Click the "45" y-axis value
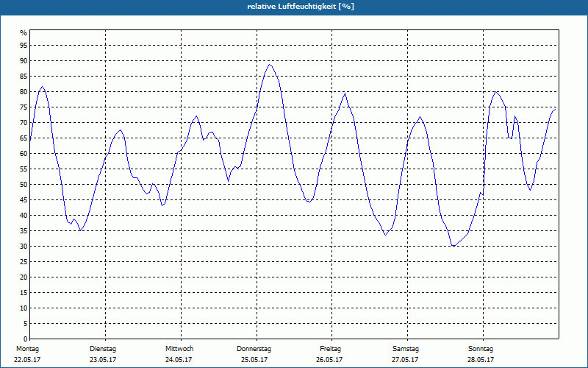Viewport: 588px width, 368px height. [24, 199]
